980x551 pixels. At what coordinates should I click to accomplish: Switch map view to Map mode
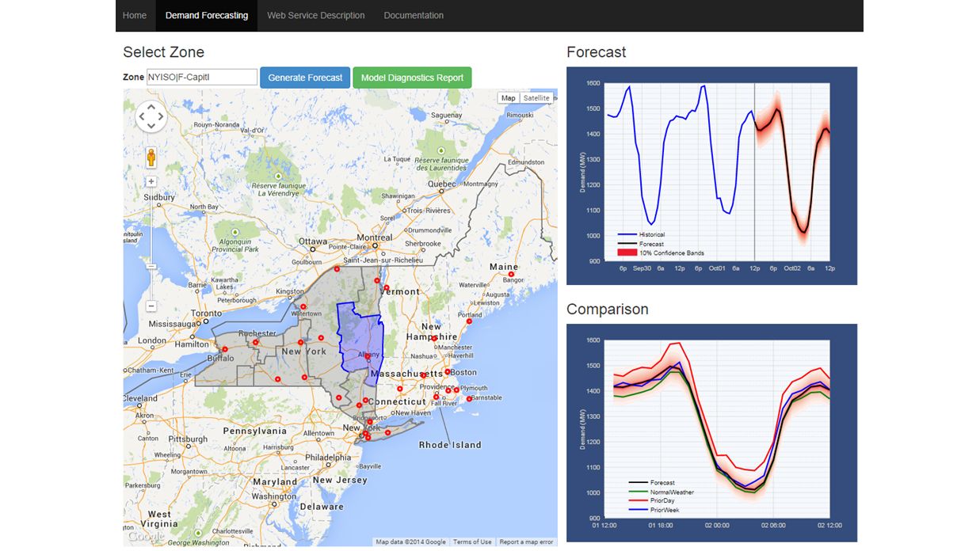coord(508,98)
